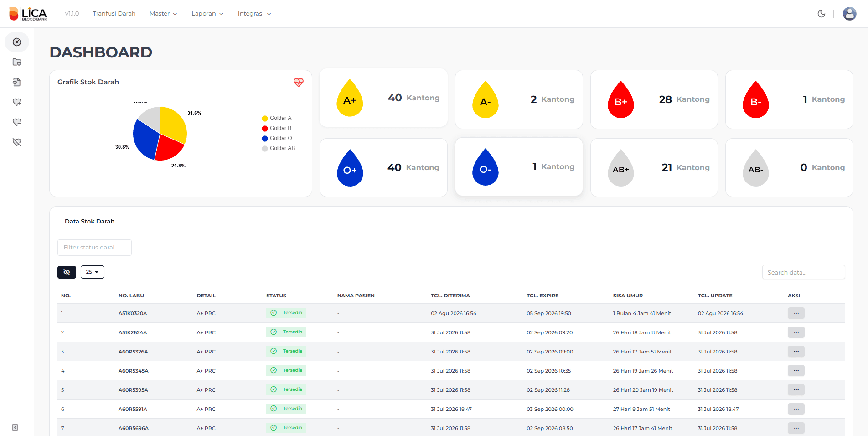Click the crossed-out heart icon in sidebar
Image resolution: width=868 pixels, height=436 pixels.
(x=17, y=142)
